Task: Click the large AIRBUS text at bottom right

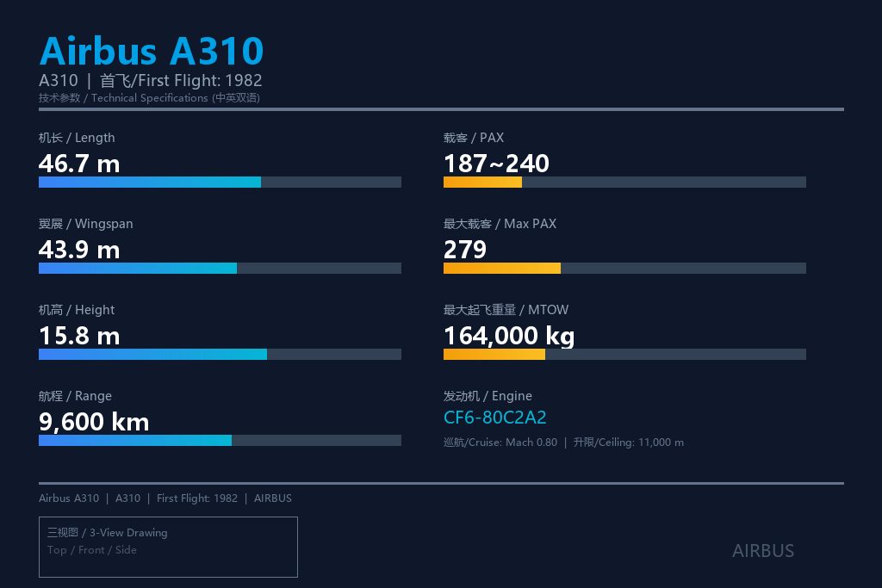Action: point(763,551)
